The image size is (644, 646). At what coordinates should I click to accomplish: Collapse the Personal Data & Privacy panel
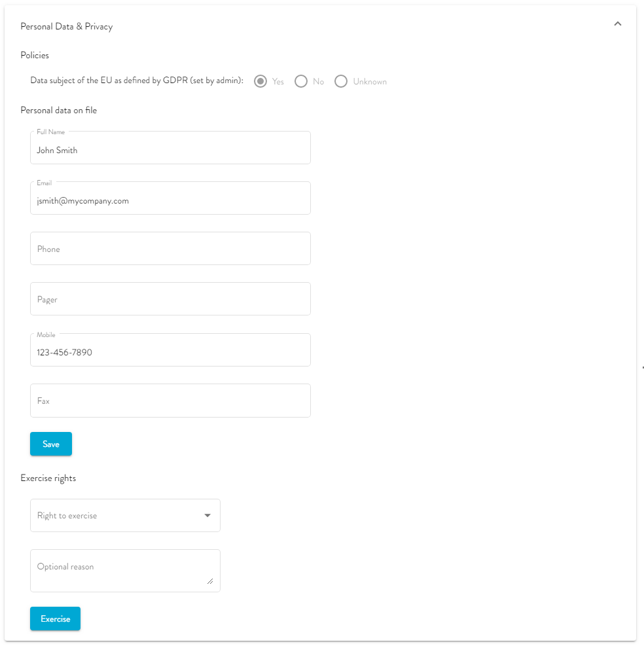(617, 24)
